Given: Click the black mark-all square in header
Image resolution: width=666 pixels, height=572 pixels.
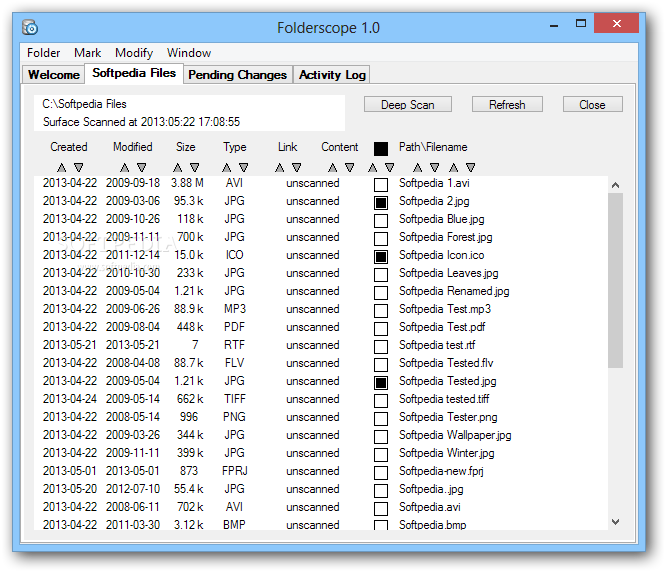Looking at the screenshot, I should pos(381,149).
